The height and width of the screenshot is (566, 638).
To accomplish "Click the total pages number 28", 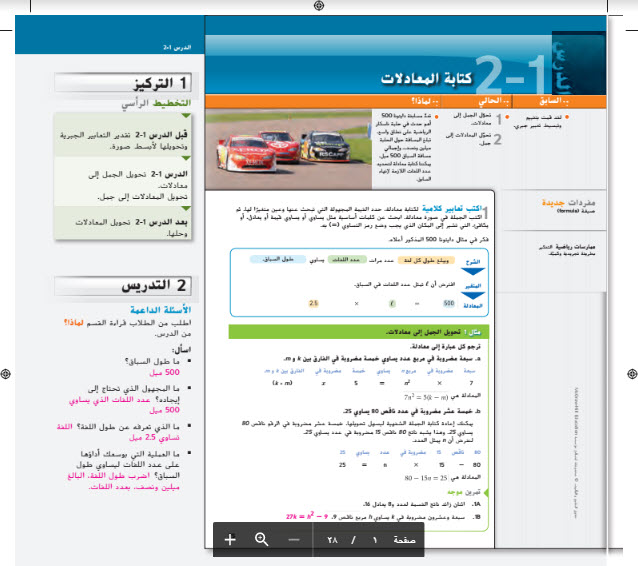I will click(334, 540).
